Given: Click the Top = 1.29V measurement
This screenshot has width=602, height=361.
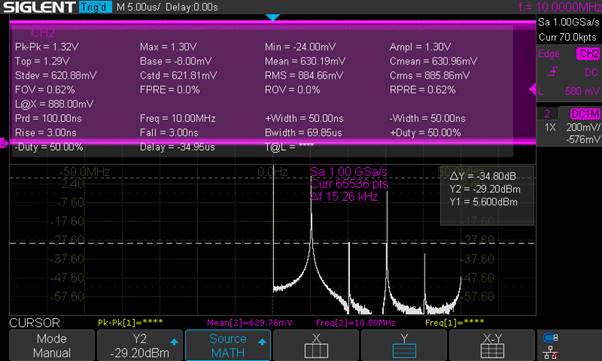Looking at the screenshot, I should click(x=42, y=61).
